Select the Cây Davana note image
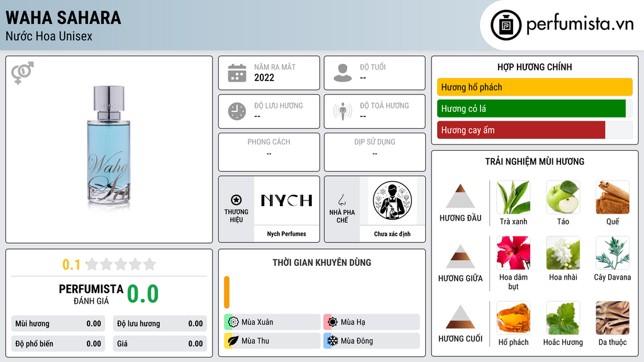 (613, 253)
